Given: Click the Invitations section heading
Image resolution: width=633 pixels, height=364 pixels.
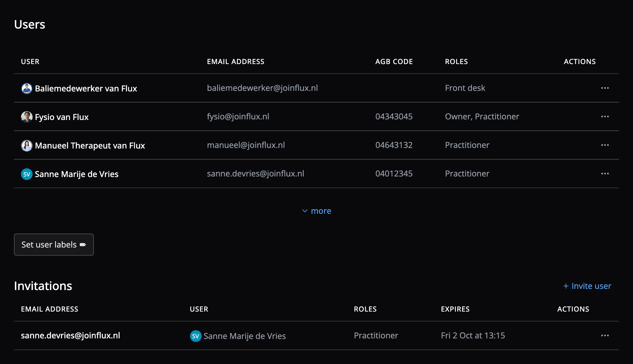Looking at the screenshot, I should 43,286.
